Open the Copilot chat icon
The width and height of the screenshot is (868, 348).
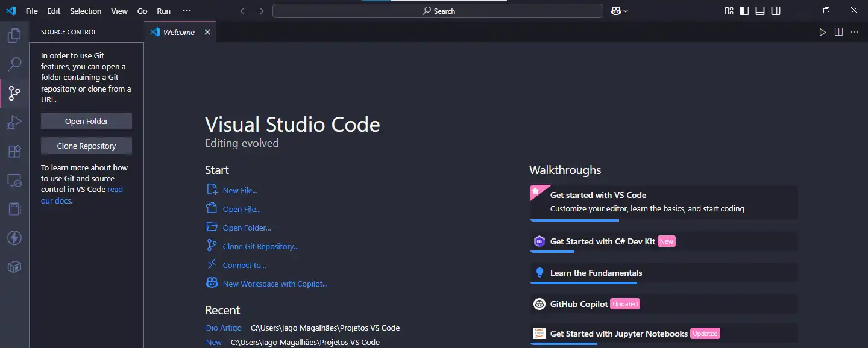(x=616, y=11)
